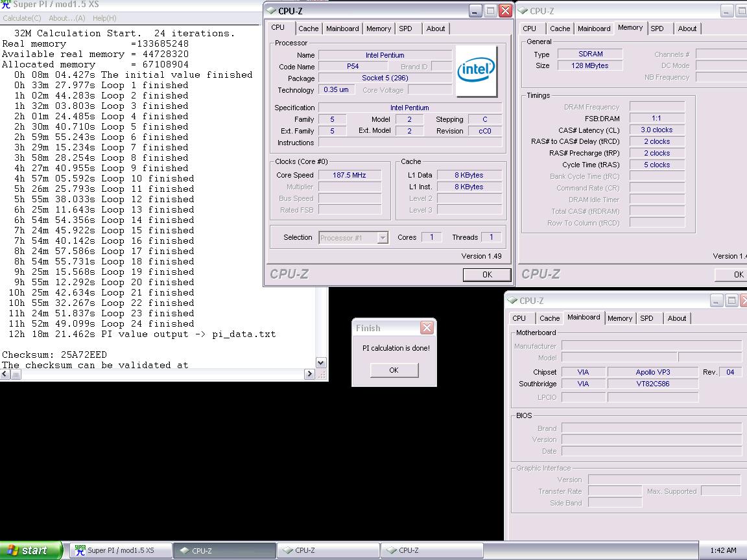The image size is (747, 560).
Task: Click CPU-Z icon in Mainboard window title bar
Action: [x=512, y=301]
